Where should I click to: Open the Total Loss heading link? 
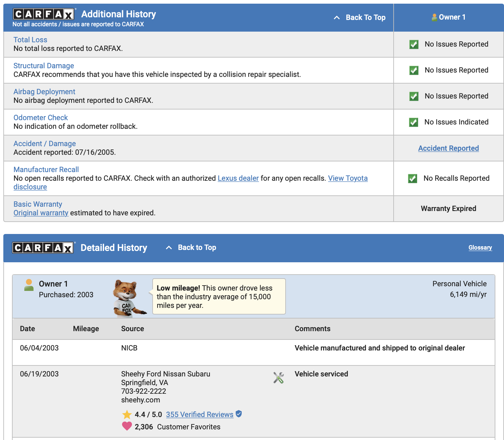[30, 40]
